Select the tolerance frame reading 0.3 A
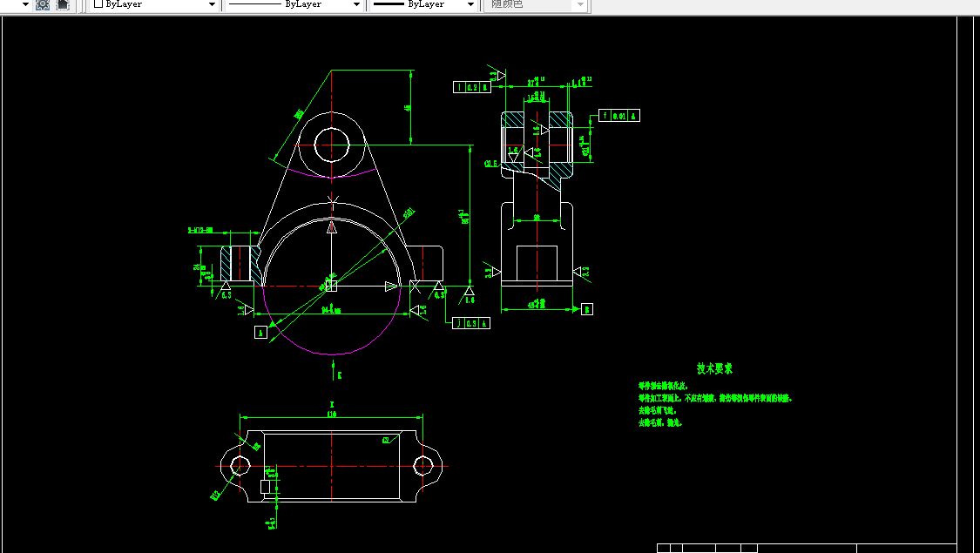 point(471,323)
